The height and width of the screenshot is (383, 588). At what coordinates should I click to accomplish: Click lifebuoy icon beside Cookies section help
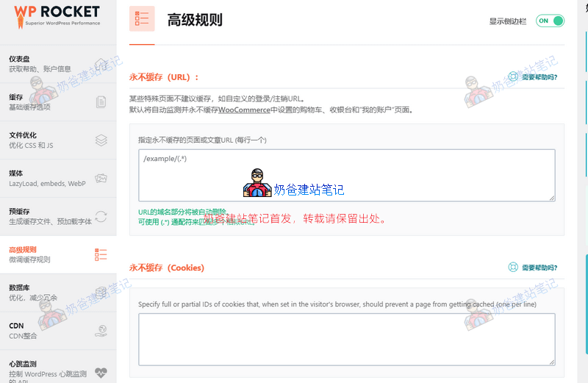[513, 267]
